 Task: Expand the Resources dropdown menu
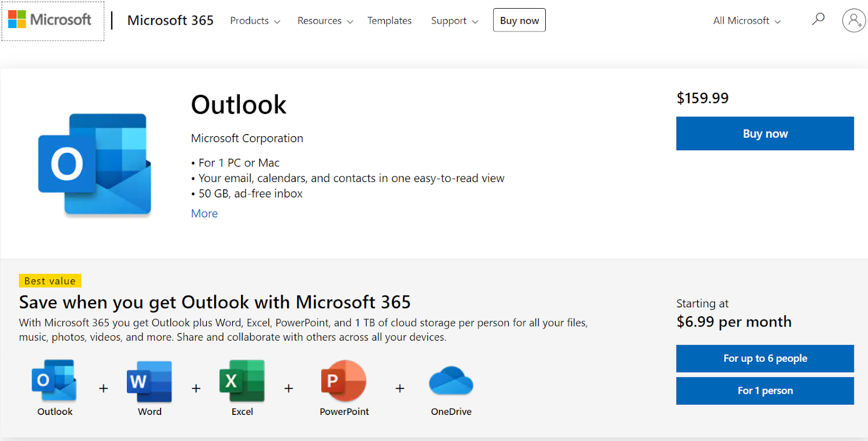click(325, 21)
